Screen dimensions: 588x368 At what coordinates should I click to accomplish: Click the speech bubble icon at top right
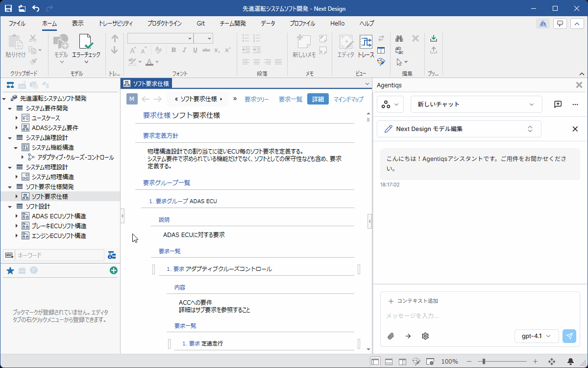[560, 24]
